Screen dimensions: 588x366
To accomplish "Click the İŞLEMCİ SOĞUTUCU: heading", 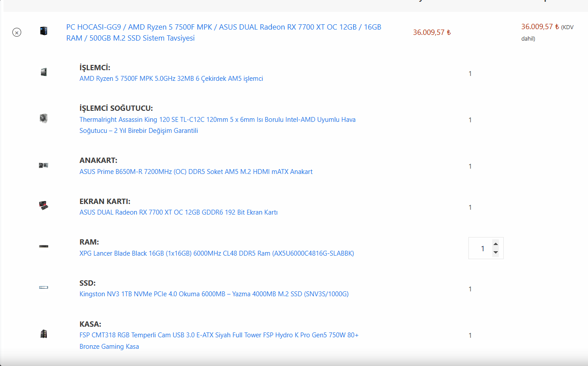I will 116,109.
